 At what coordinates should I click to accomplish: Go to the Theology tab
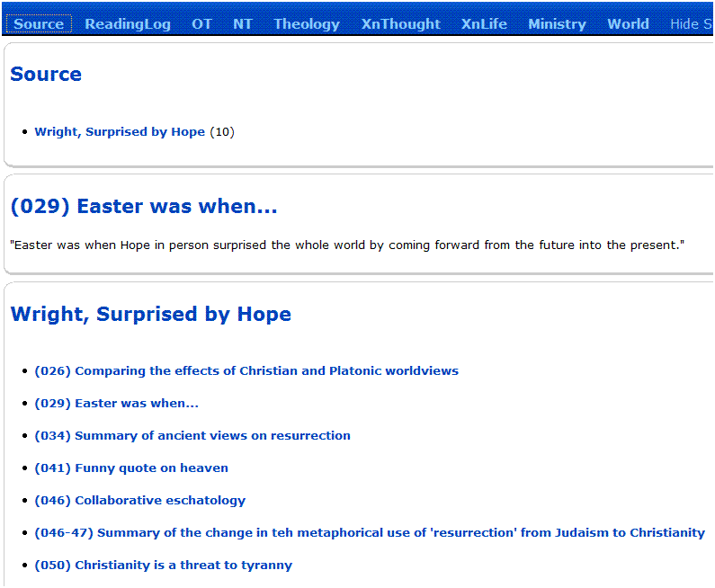pyautogui.click(x=307, y=24)
